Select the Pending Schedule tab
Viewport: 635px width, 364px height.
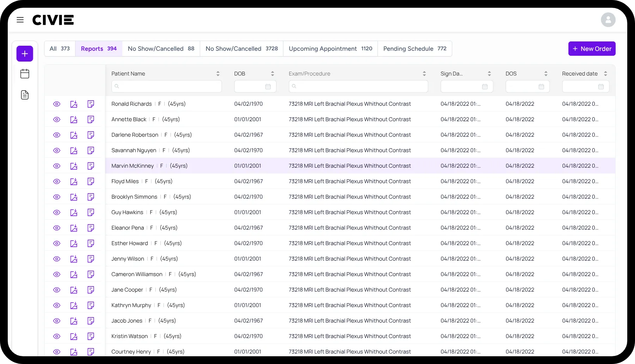coord(415,49)
